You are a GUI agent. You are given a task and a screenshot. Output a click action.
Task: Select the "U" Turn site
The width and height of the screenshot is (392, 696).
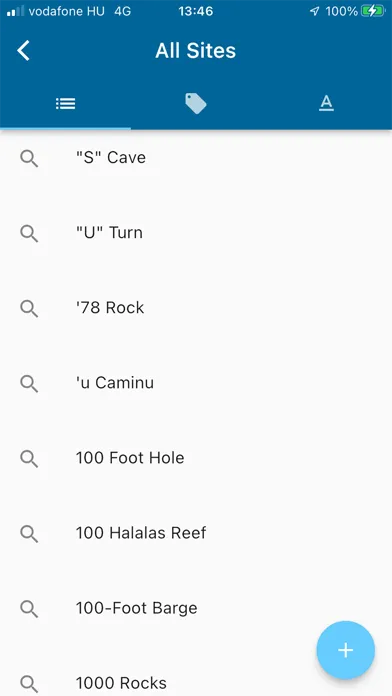(196, 233)
